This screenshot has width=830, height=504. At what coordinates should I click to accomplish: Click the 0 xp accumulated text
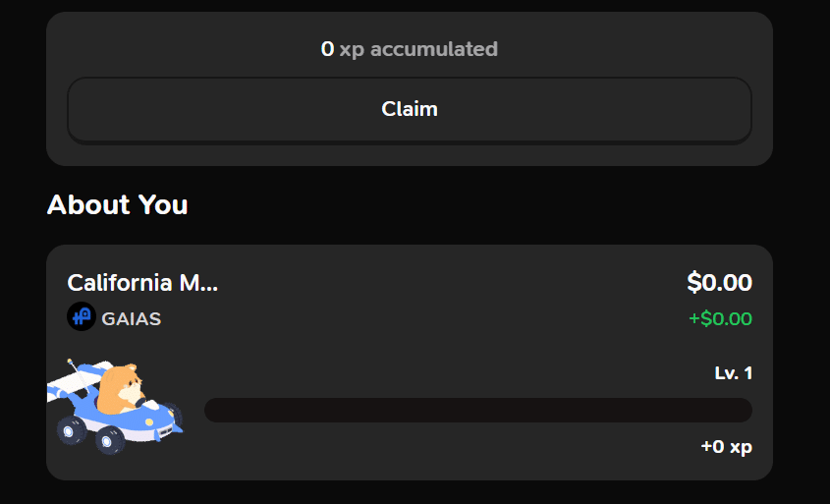(410, 49)
